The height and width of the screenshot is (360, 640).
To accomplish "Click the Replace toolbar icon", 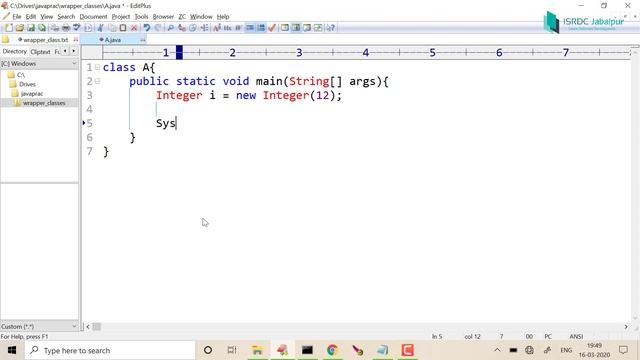I will point(182,28).
